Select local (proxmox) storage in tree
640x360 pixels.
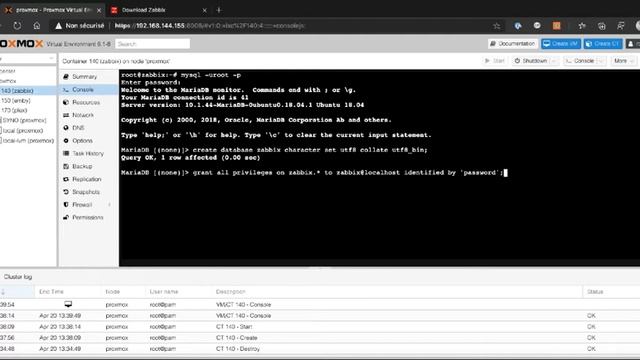point(22,131)
